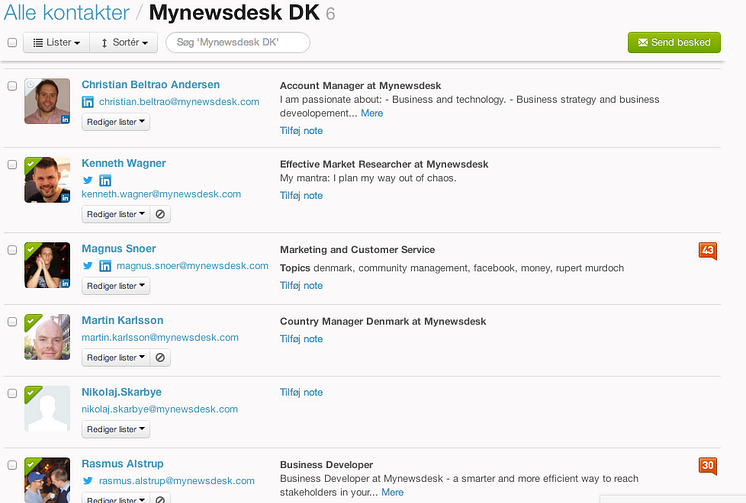This screenshot has height=503, width=746.
Task: Select Nikolaj.Skarbye's checkbox
Action: (12, 394)
